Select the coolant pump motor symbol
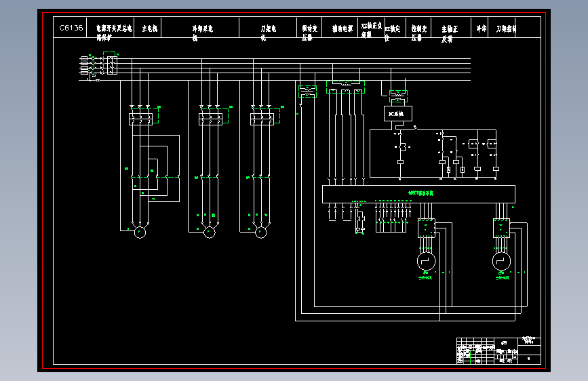588x381 pixels. coord(210,233)
